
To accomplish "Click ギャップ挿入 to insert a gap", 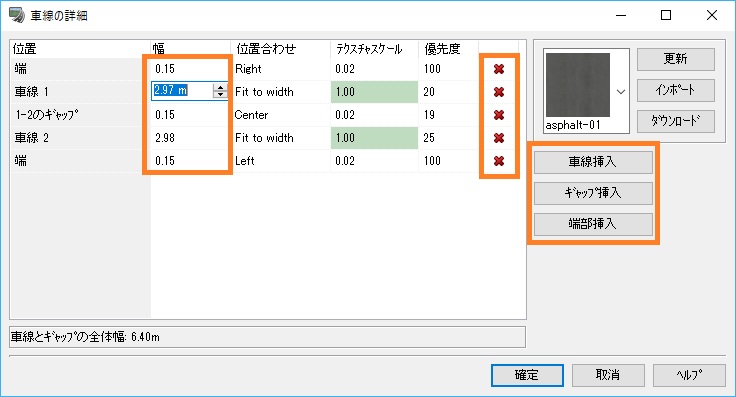I will pos(593,193).
